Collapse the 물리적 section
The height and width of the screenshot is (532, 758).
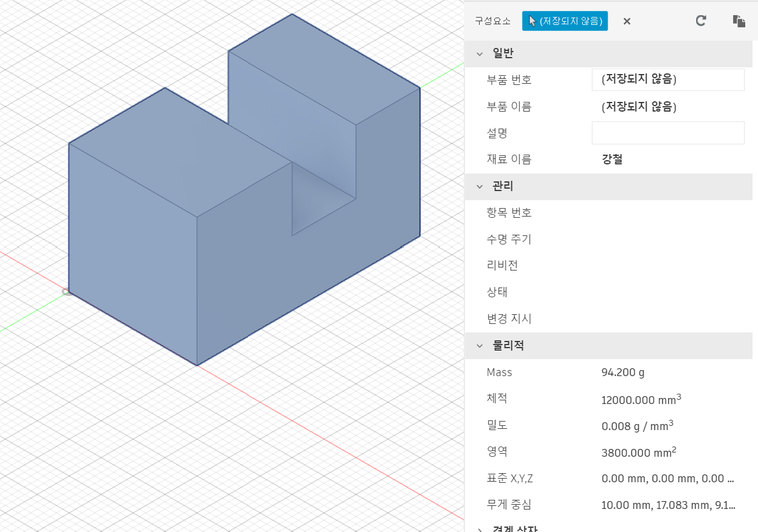point(480,346)
